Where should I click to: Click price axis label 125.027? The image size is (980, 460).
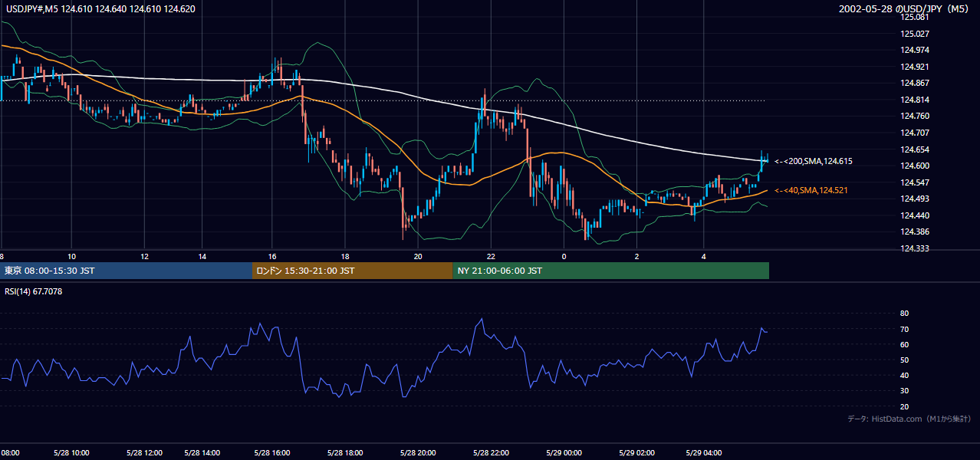click(x=914, y=34)
